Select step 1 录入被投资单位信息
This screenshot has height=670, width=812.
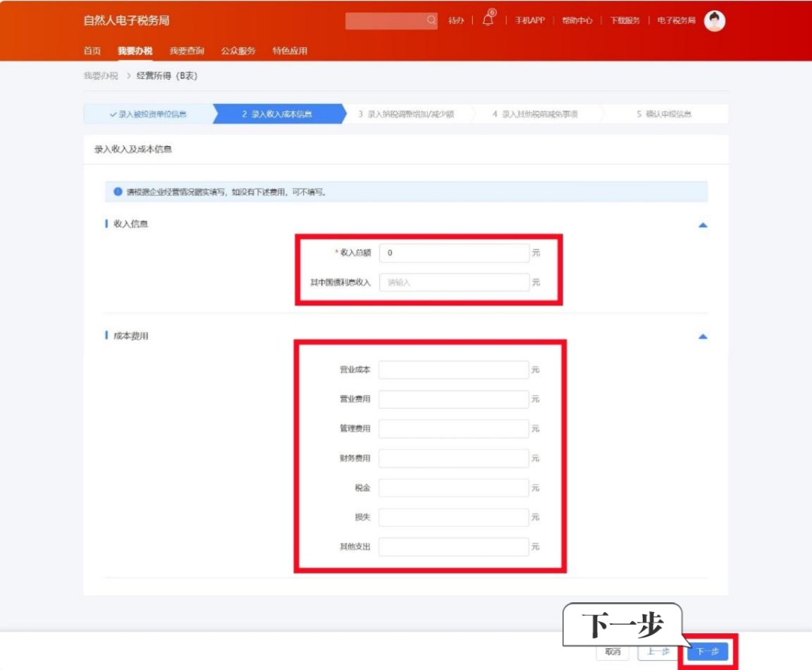[x=148, y=114]
